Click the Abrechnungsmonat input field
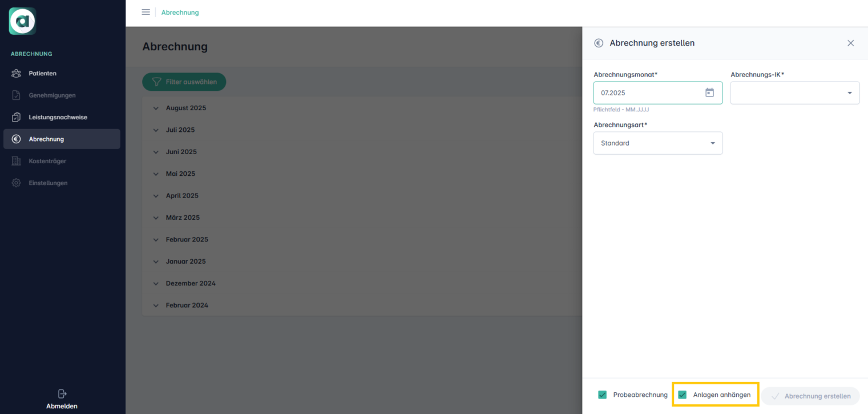 click(648, 93)
